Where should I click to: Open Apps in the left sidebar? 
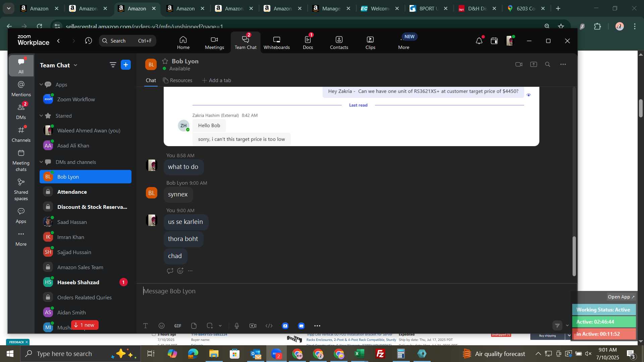(x=21, y=216)
